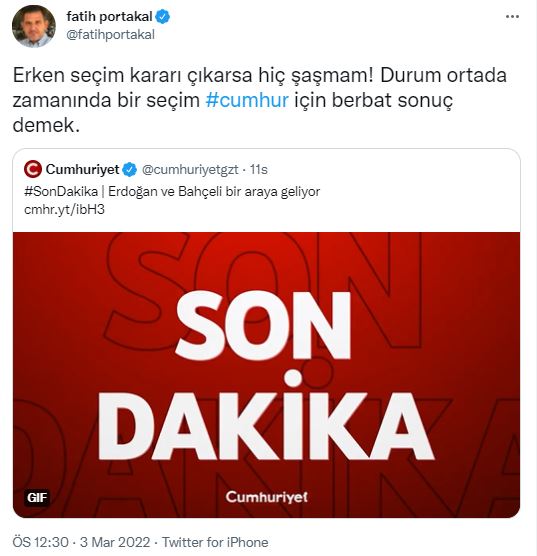Click the verified badge next to Cumhuriyet
The width and height of the screenshot is (537, 556).
pyautogui.click(x=129, y=169)
